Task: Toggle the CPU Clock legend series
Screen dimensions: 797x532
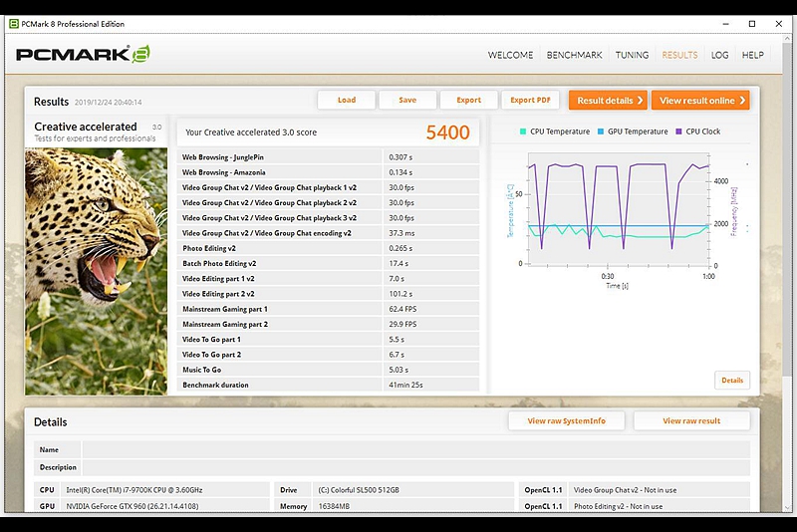Action: click(x=702, y=132)
